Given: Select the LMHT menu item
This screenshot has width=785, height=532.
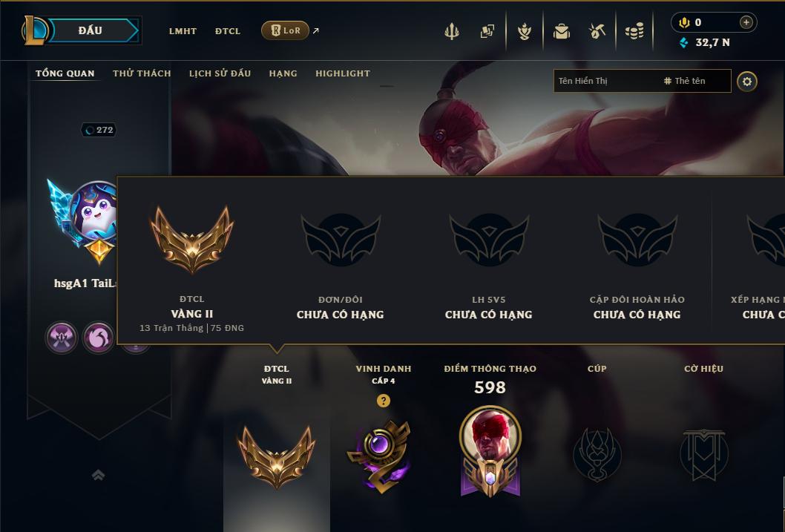Looking at the screenshot, I should pyautogui.click(x=183, y=31).
